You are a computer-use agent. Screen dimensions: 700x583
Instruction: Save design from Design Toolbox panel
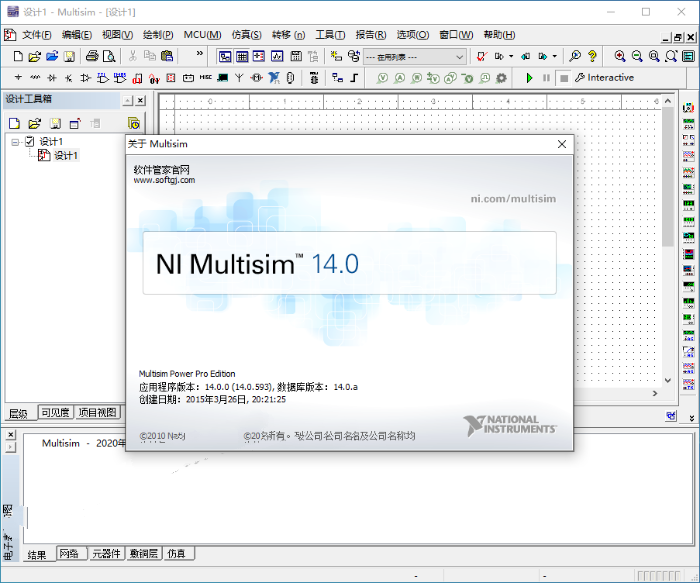tap(55, 124)
